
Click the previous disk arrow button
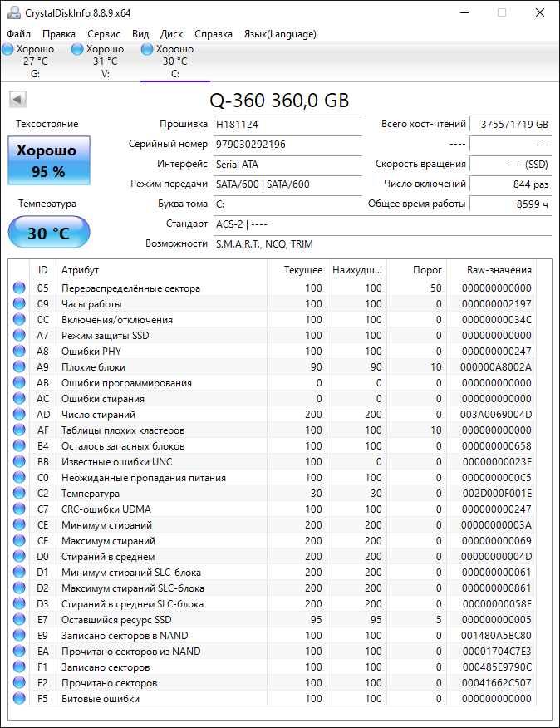pyautogui.click(x=17, y=101)
